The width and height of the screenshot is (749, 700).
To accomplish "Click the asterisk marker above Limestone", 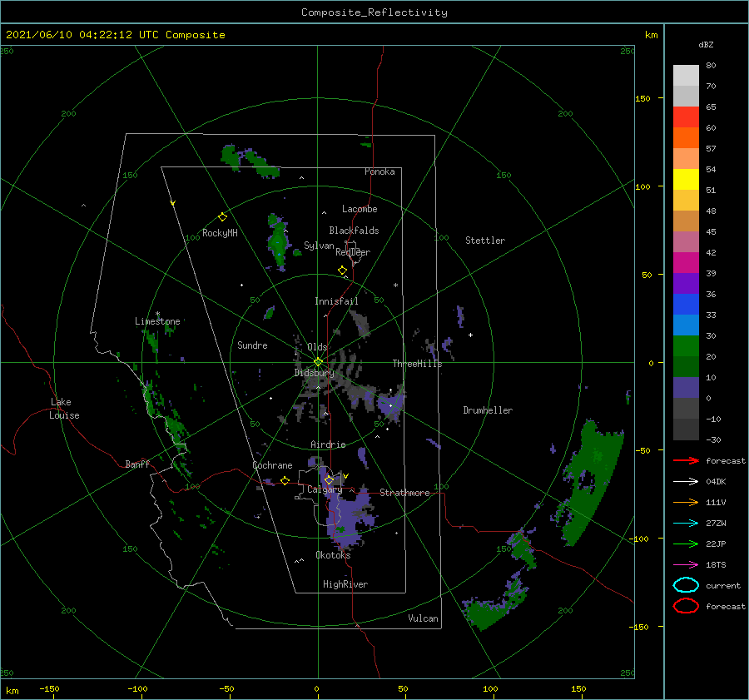I will click(x=157, y=314).
